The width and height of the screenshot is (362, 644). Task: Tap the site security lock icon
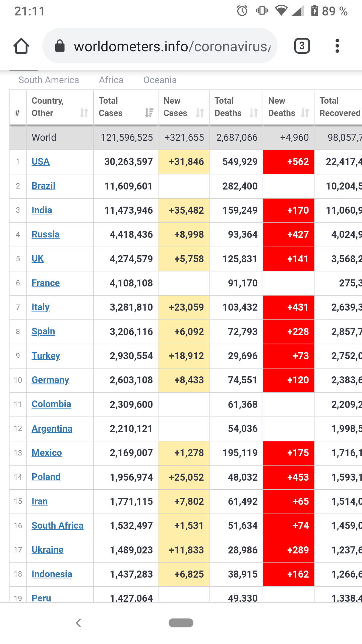click(x=60, y=46)
